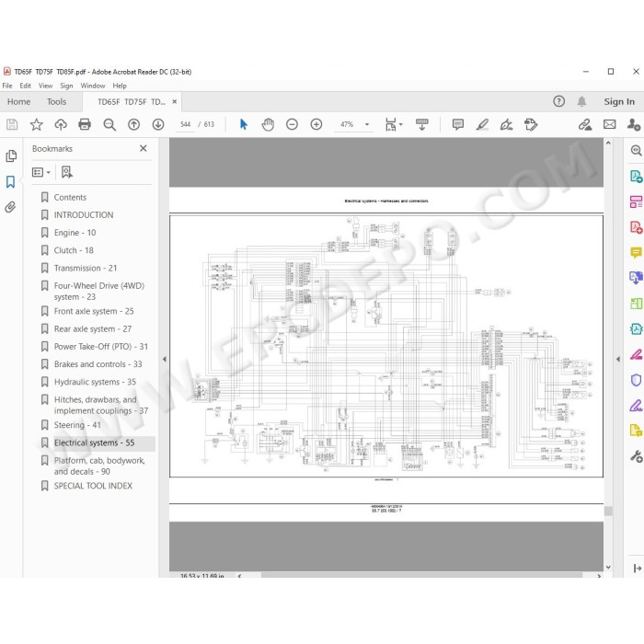Image resolution: width=644 pixels, height=644 pixels.
Task: Click vertical scrollbar down arrow
Action: 608,568
